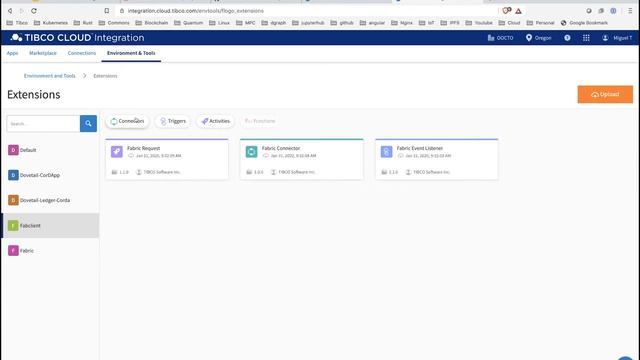Open the Tibco bookmarks folder
Image resolution: width=640 pixels, height=360 pixels.
17,23
